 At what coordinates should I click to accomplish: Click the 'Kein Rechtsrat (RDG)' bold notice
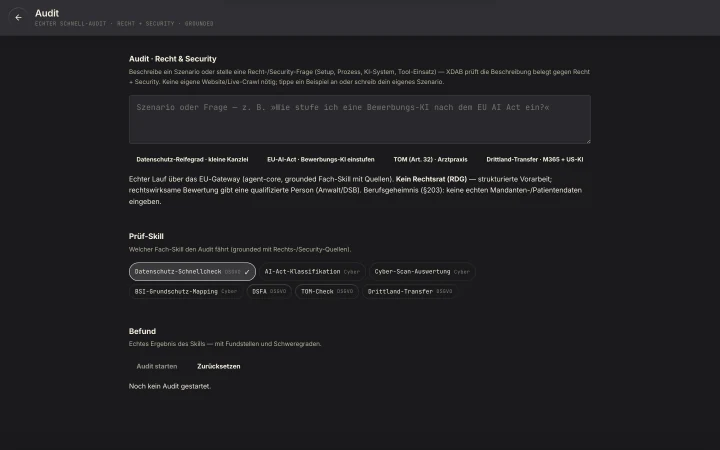point(431,179)
